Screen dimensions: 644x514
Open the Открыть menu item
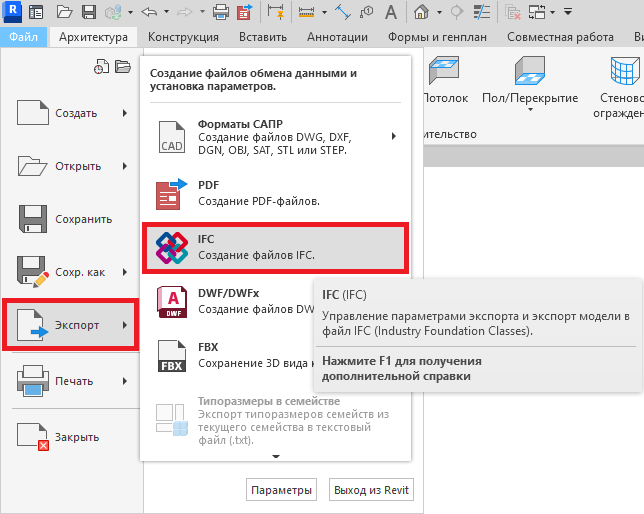point(71,166)
